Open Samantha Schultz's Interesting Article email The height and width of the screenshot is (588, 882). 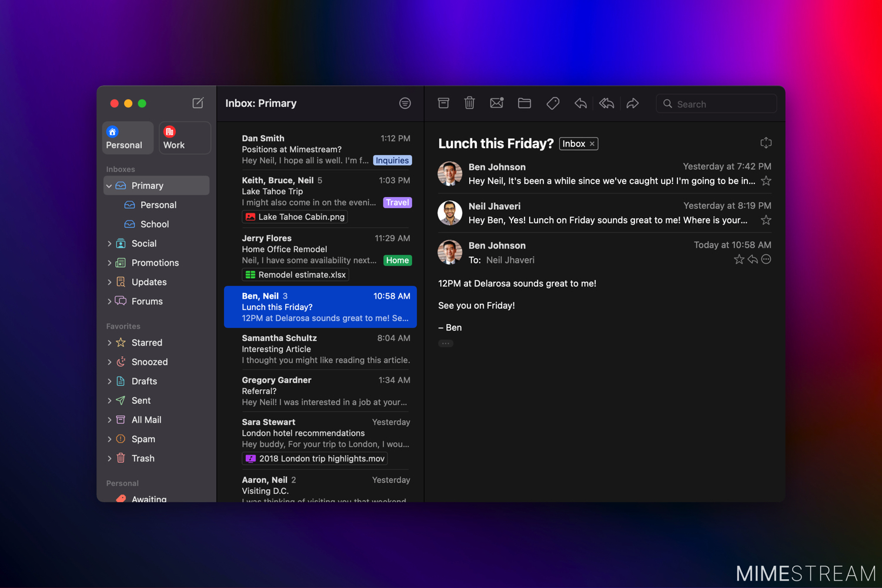pos(320,349)
